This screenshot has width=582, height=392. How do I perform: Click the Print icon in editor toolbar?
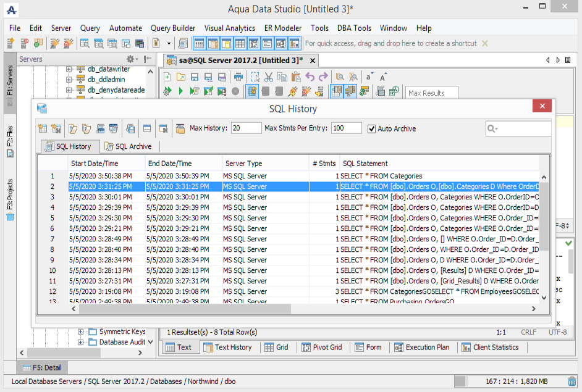click(238, 77)
